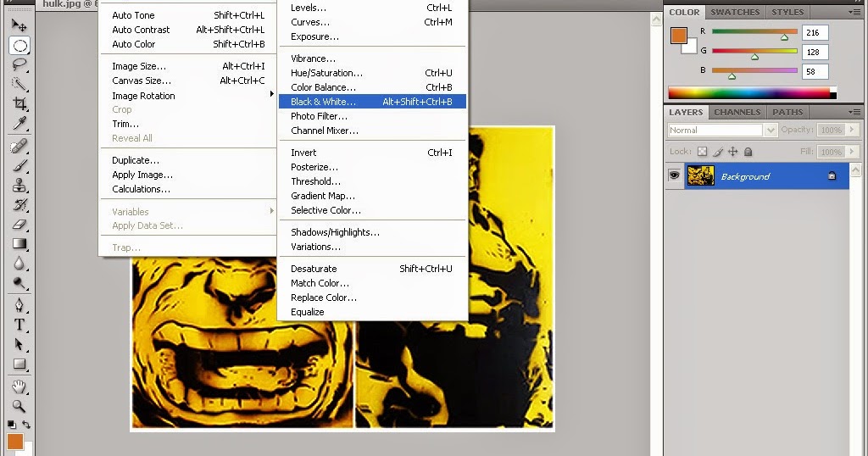Select the Elliptical Marquee tool
This screenshot has height=456, width=868.
pos(19,46)
